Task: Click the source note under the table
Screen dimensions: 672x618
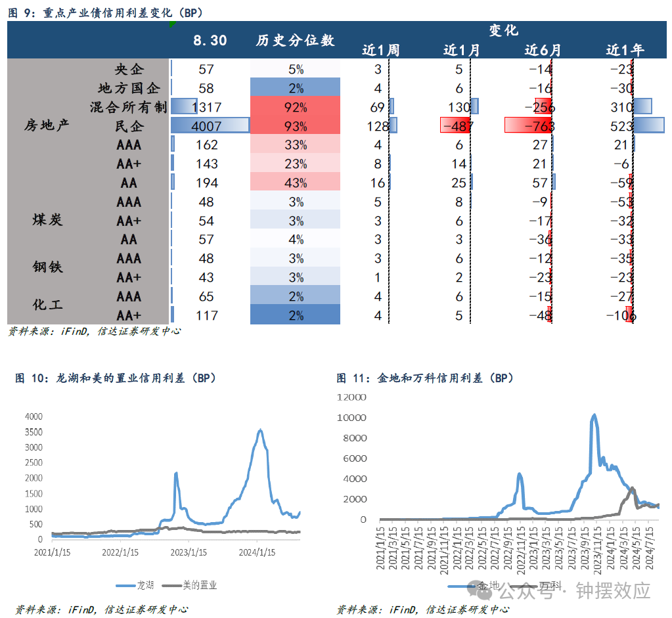Action: (95, 331)
